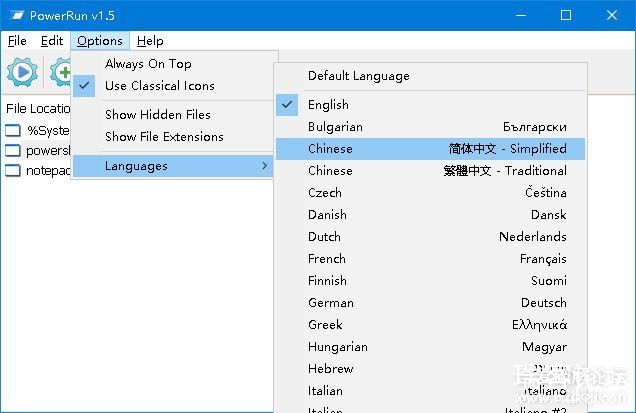
Task: Click the notepad list entry icon
Action: click(x=12, y=170)
